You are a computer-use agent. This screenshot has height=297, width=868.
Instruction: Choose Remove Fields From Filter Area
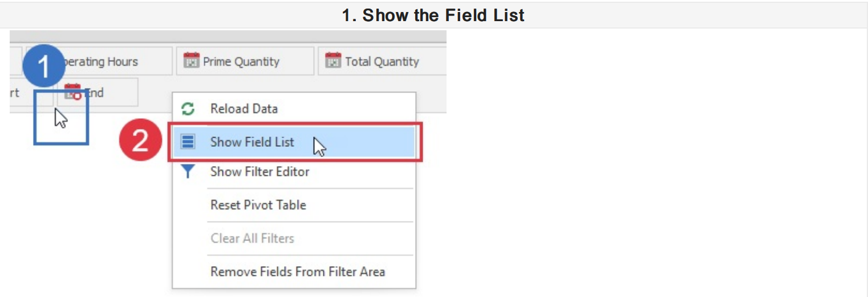[x=297, y=271]
